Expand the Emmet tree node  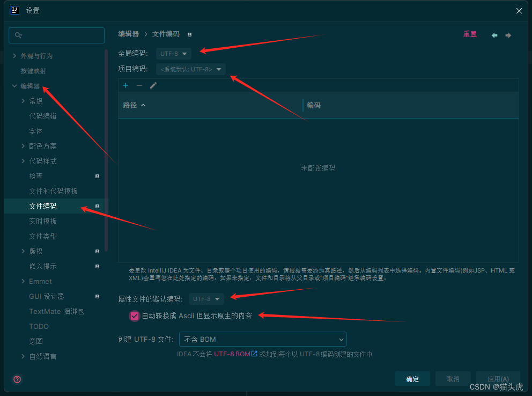click(23, 281)
